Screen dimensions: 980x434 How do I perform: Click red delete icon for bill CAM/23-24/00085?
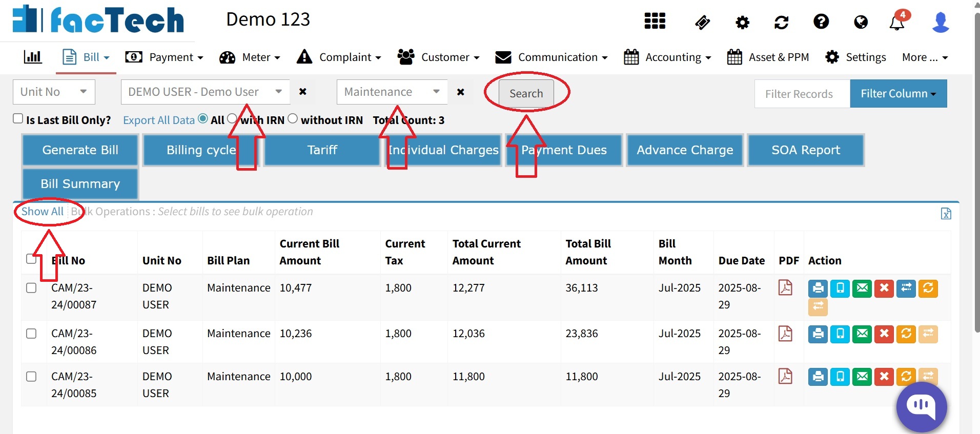point(884,377)
